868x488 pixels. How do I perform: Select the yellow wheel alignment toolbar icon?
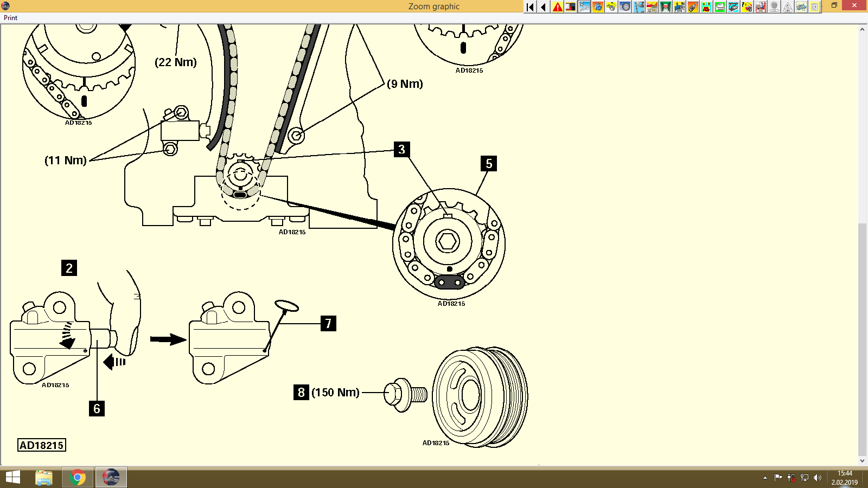point(611,7)
